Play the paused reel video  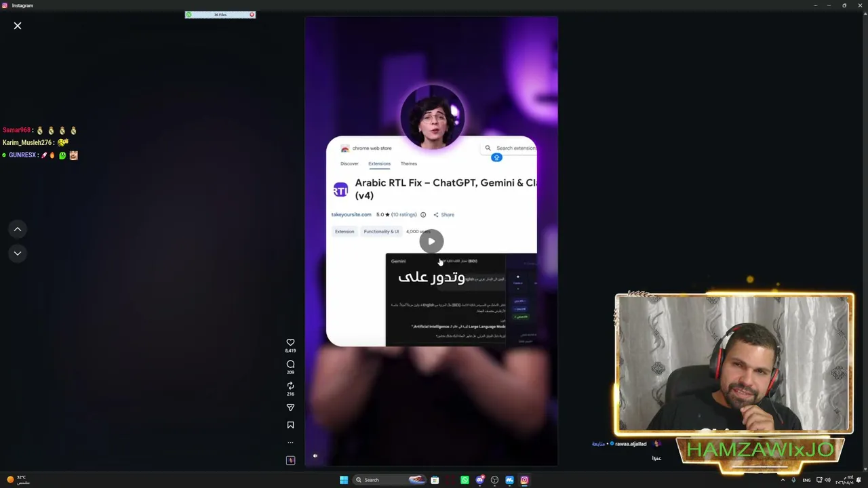click(431, 241)
